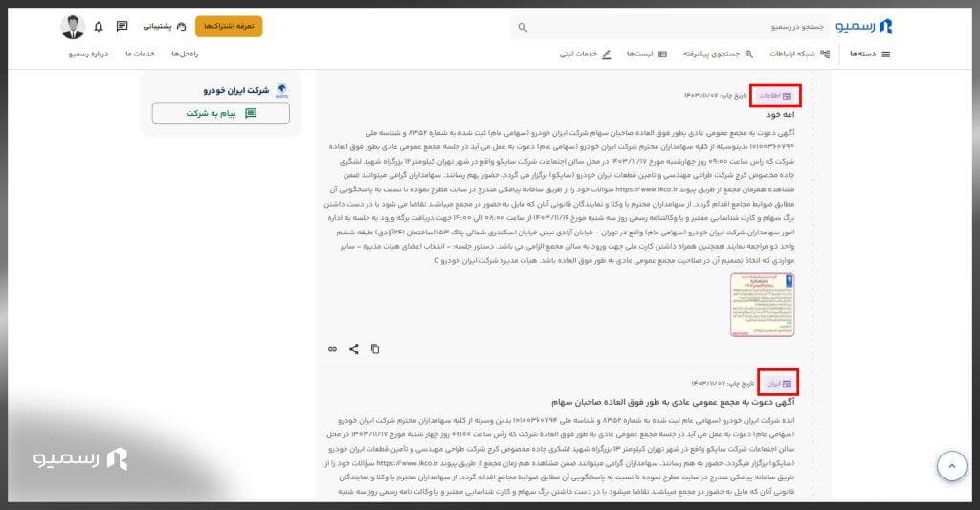This screenshot has width=980, height=510.
Task: Open the notifications bell icon
Action: (99, 27)
